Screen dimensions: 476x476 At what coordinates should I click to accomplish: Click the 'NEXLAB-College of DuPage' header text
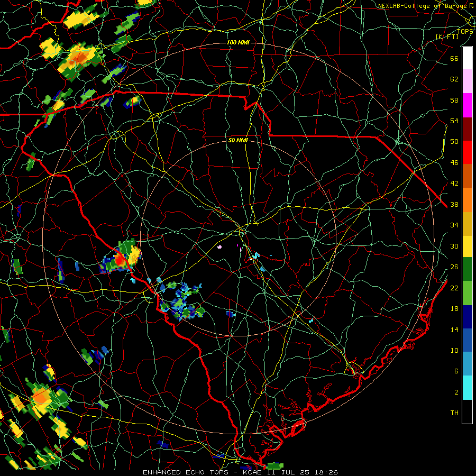coord(423,6)
